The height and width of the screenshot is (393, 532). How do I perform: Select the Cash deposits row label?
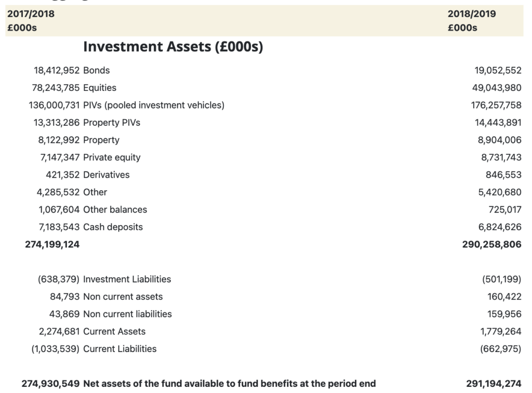pos(113,227)
